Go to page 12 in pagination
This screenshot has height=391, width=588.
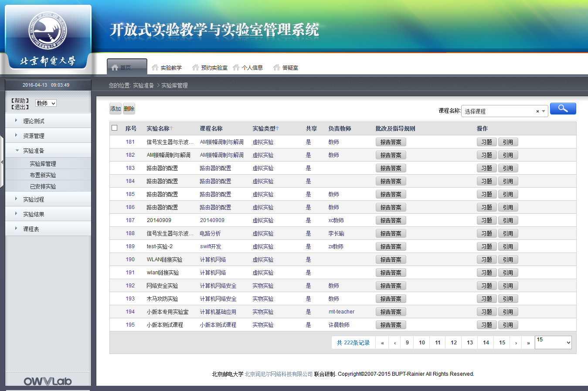coord(453,343)
